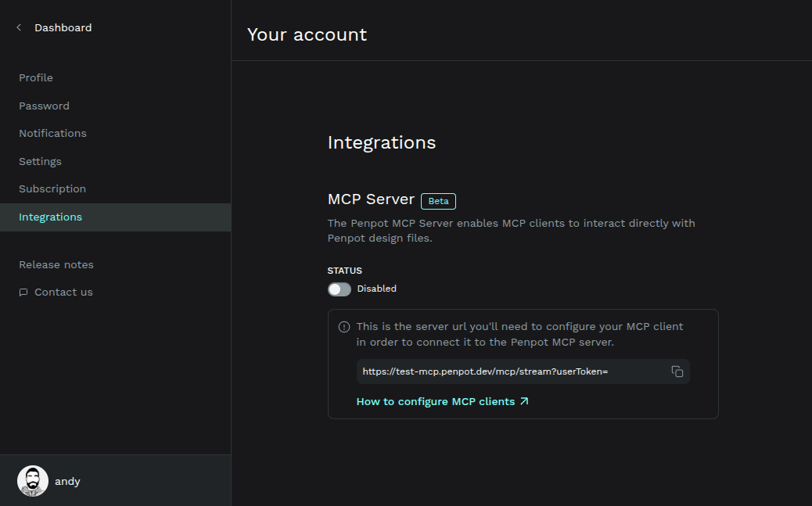
Task: View the Release notes
Action: (56, 264)
